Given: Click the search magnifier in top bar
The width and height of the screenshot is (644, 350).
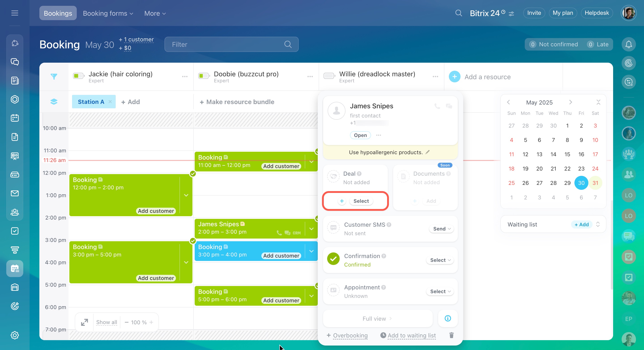Looking at the screenshot, I should 458,13.
